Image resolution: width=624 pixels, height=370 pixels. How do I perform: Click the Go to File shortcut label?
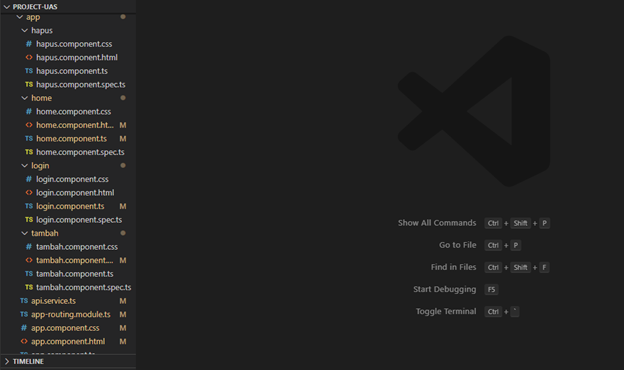[x=458, y=245]
